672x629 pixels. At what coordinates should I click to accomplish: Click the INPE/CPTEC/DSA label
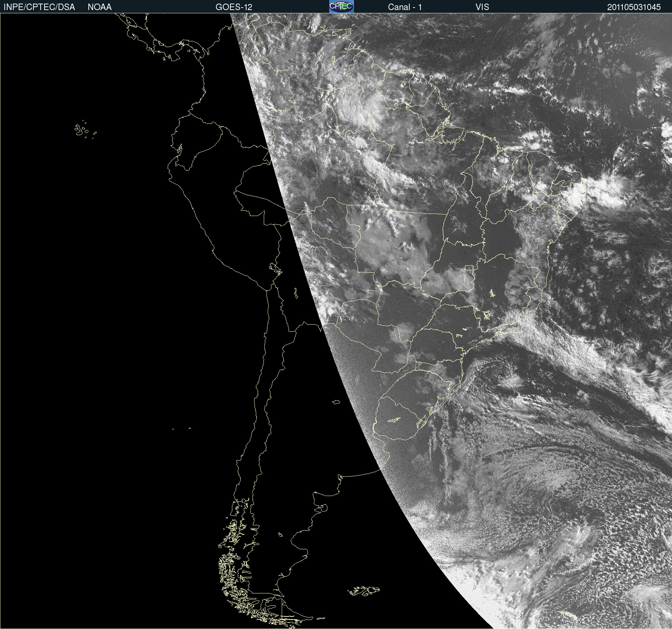coord(39,7)
